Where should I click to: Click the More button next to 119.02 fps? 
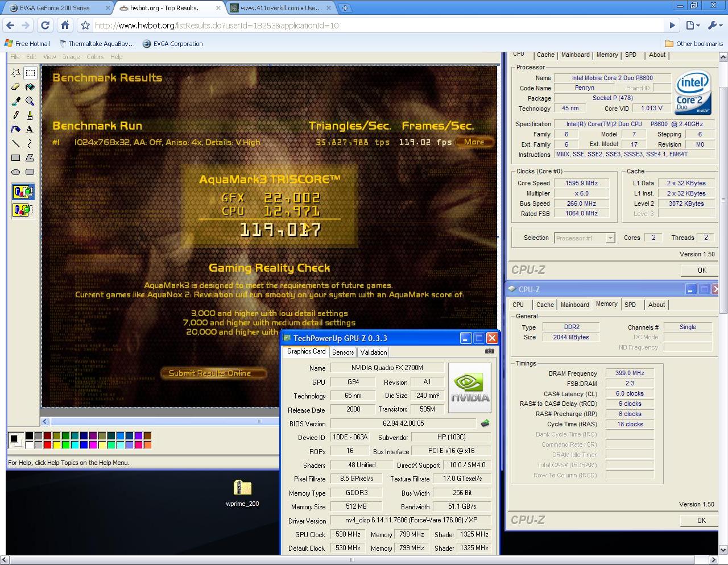tap(474, 142)
